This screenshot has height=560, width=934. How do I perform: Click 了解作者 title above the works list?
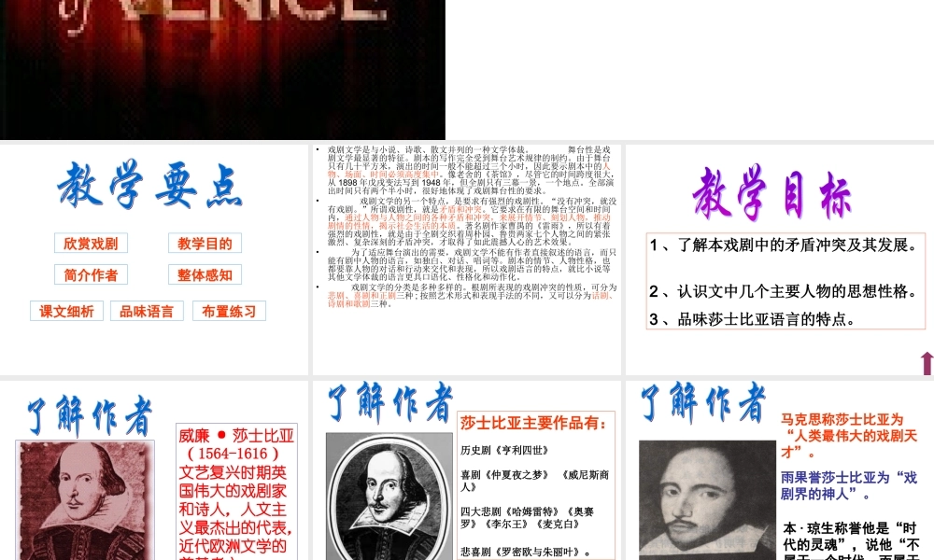pyautogui.click(x=390, y=402)
